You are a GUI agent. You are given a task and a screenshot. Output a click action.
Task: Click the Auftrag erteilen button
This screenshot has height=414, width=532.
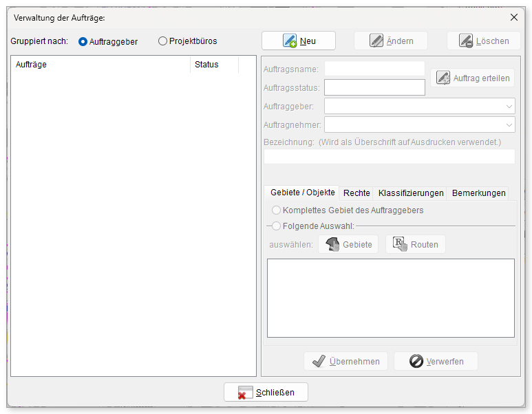tap(472, 78)
